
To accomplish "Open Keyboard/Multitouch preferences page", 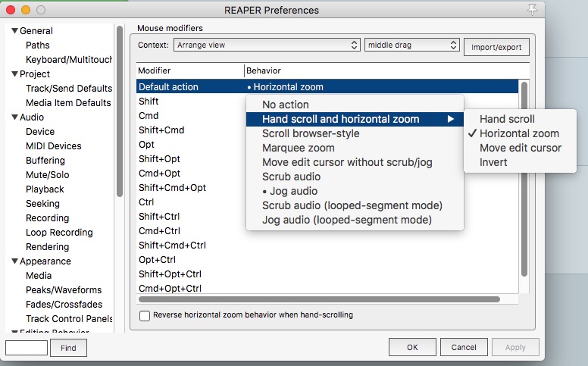I will (x=69, y=60).
